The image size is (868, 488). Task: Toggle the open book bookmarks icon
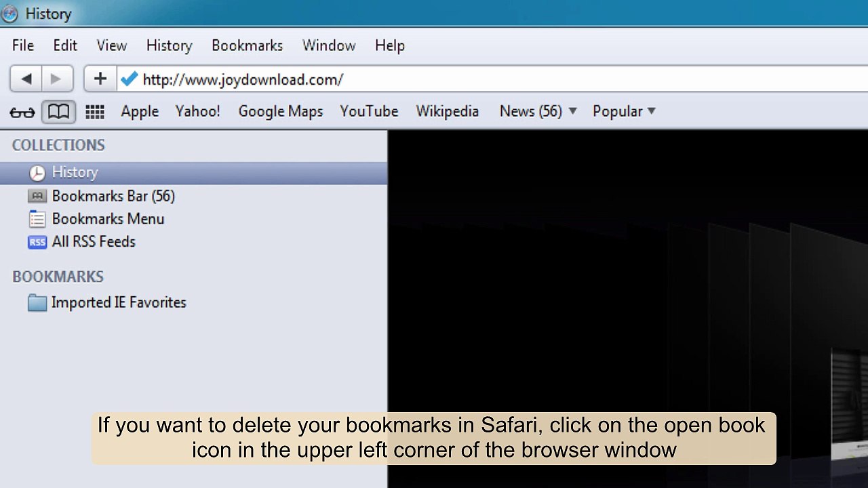(x=58, y=111)
